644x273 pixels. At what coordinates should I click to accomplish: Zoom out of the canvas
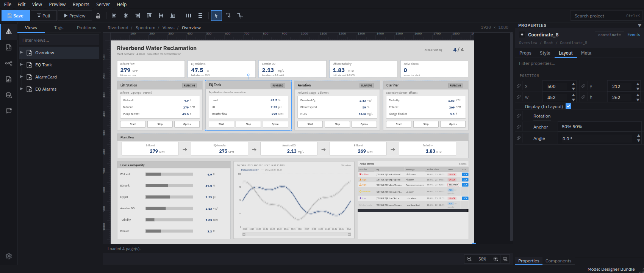click(x=469, y=259)
